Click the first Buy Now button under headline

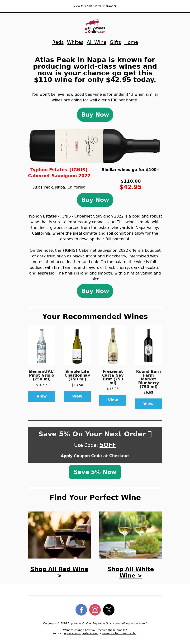(x=95, y=115)
